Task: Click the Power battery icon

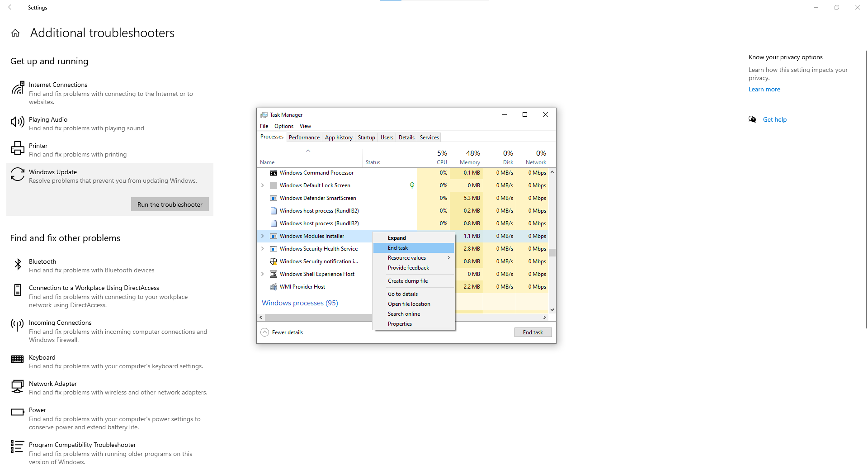Action: [18, 412]
